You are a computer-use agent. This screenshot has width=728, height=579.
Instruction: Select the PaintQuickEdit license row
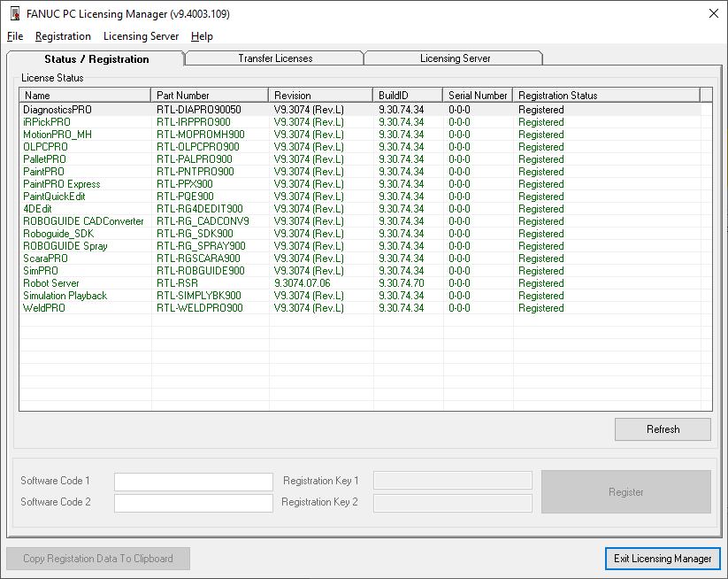click(x=360, y=197)
